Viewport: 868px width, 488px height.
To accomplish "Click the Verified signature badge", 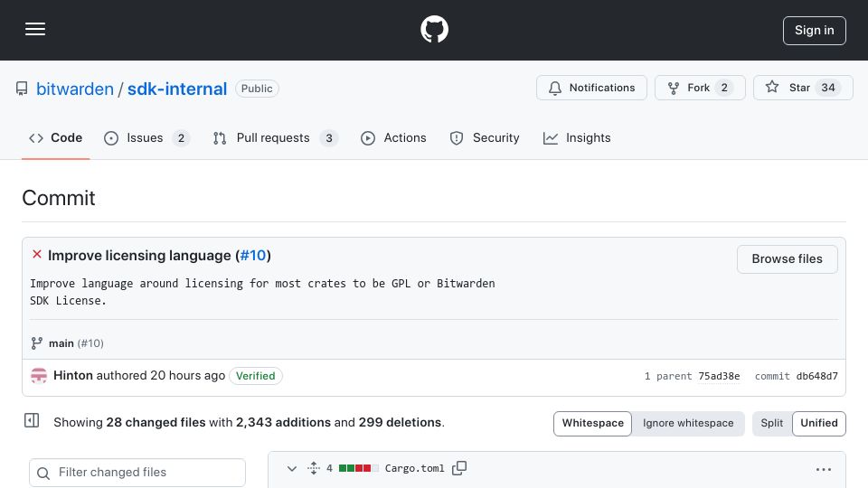I will pos(255,376).
